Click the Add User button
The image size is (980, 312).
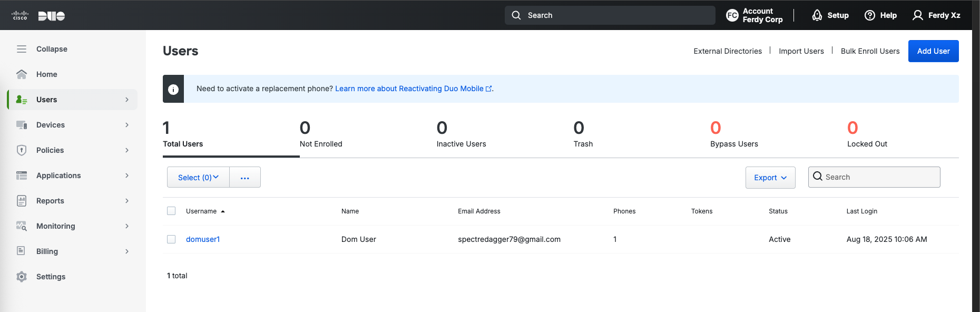[x=933, y=51]
